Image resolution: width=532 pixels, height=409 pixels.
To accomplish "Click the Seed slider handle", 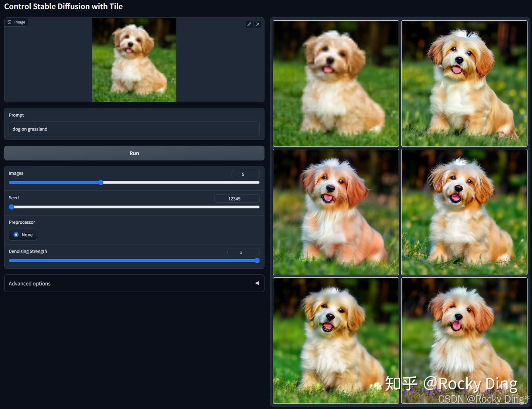I will [x=11, y=207].
